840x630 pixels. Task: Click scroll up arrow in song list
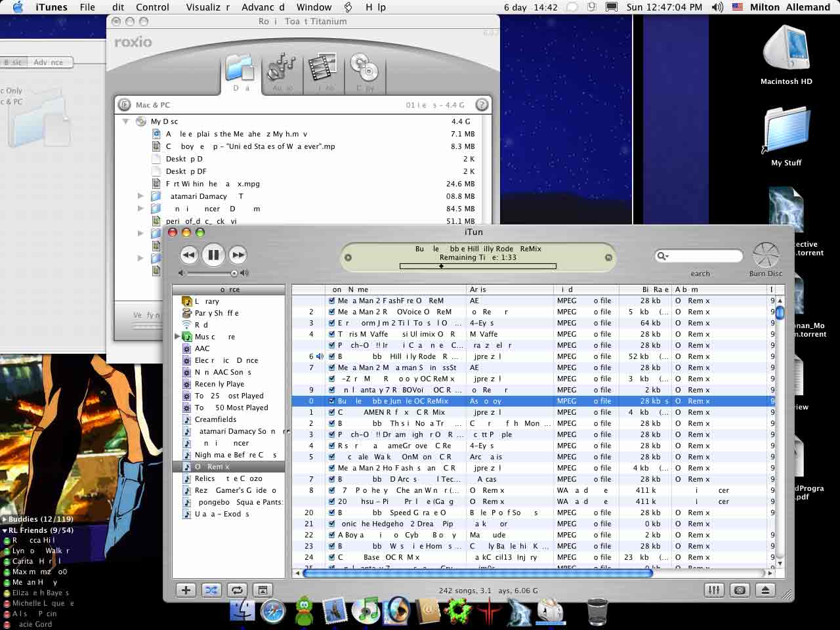click(780, 301)
